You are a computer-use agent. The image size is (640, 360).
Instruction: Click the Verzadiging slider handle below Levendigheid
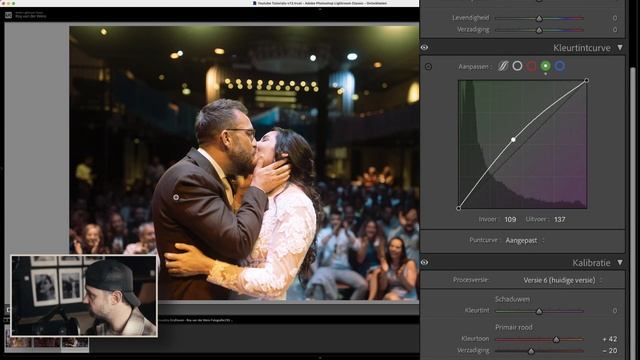pyautogui.click(x=539, y=30)
